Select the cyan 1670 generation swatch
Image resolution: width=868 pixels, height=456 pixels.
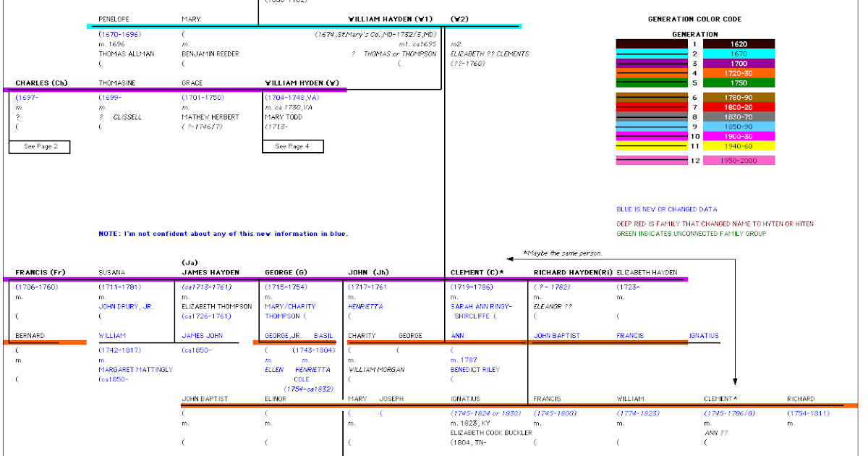pos(740,53)
